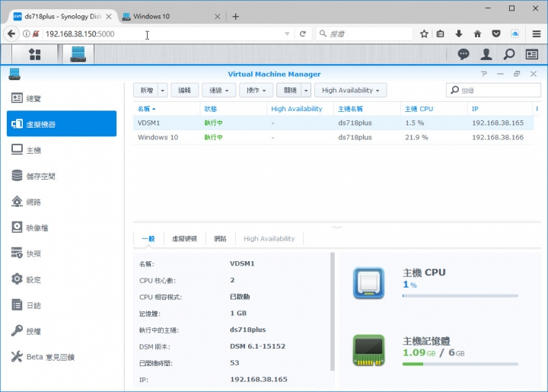Open the 總覽 overview section
The width and height of the screenshot is (548, 392).
[62, 98]
